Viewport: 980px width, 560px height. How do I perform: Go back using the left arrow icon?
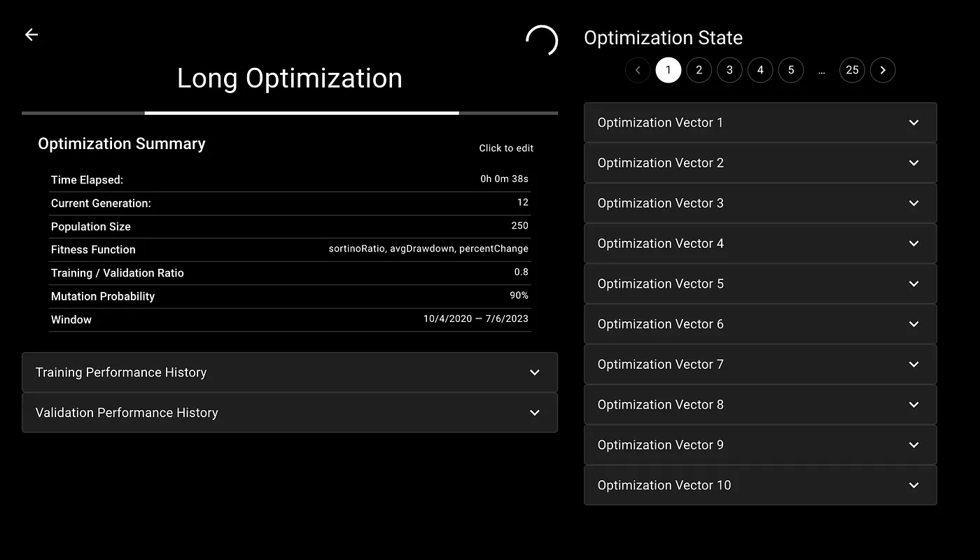click(x=31, y=34)
